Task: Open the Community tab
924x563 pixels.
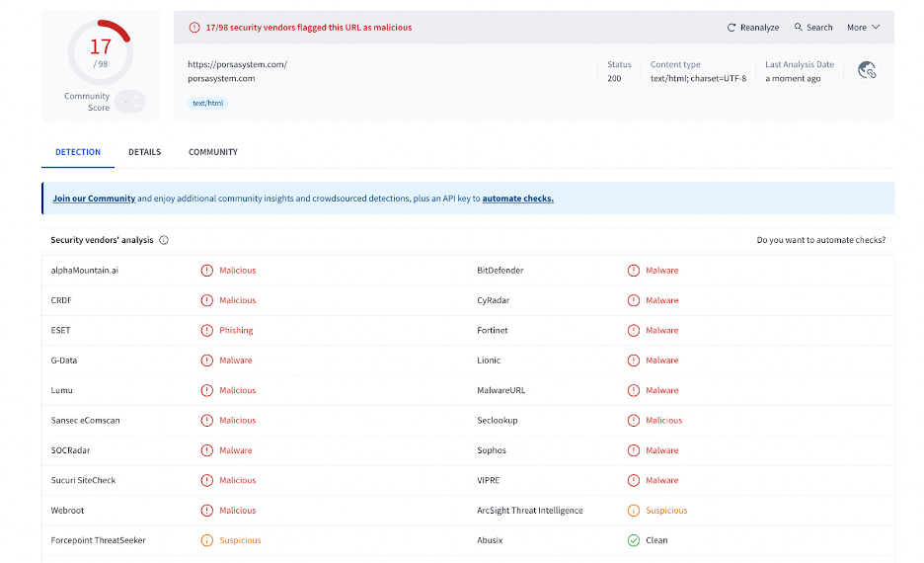Action: [x=213, y=152]
